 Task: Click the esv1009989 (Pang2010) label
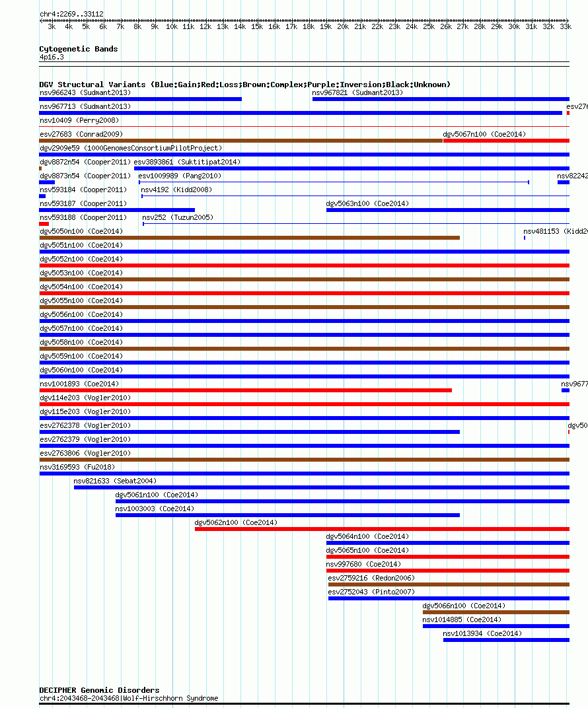[x=180, y=176]
